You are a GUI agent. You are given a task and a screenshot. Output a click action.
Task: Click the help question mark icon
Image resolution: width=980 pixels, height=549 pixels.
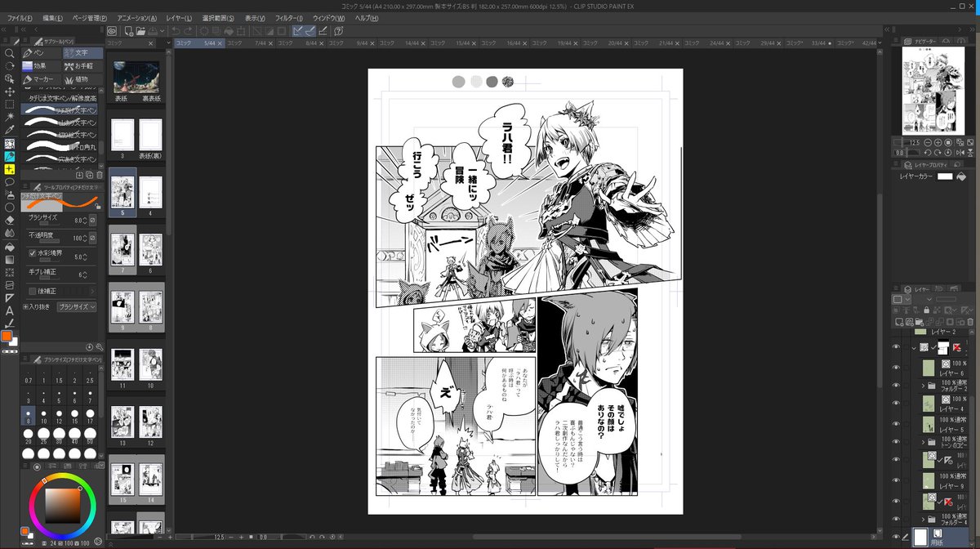(x=338, y=31)
